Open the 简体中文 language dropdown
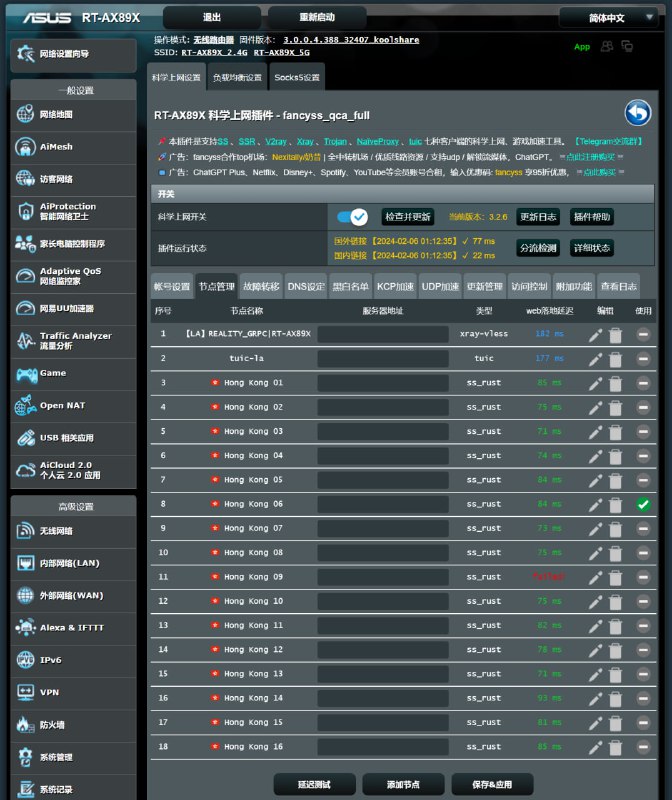Image resolution: width=672 pixels, height=800 pixels. pos(609,18)
